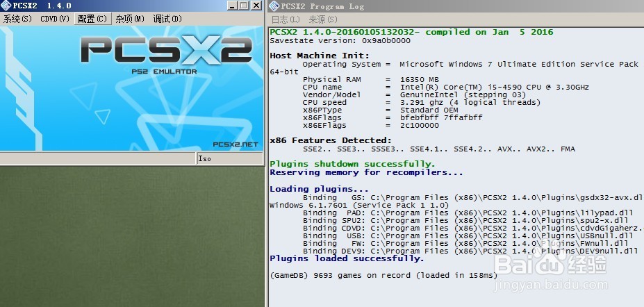644x307 pixels.
Task: Minimize the PCSX2 1.4.0 window
Action: click(233, 6)
